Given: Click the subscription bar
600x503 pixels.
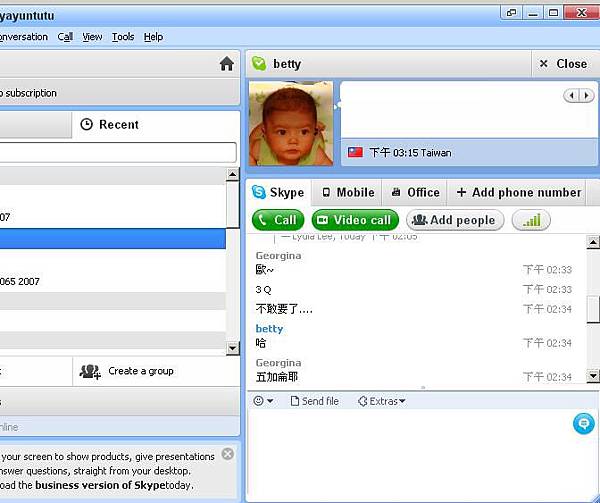Looking at the screenshot, I should (120, 93).
